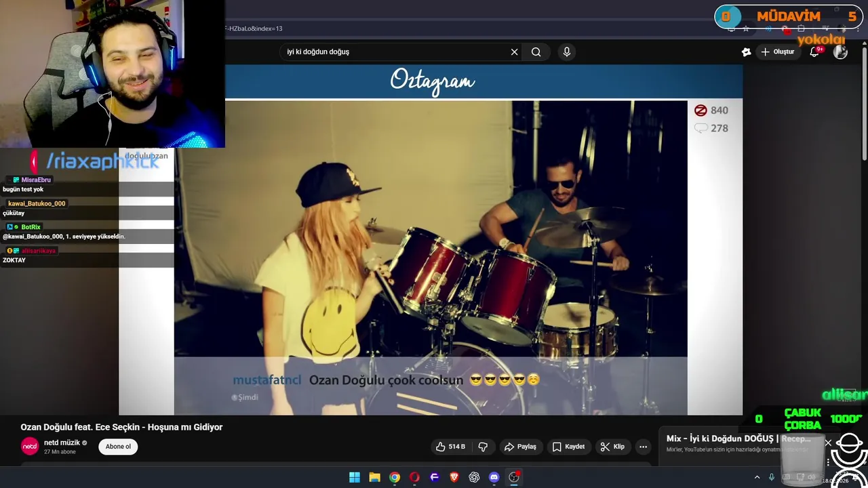Subscribe via the Abone ol button

point(118,447)
